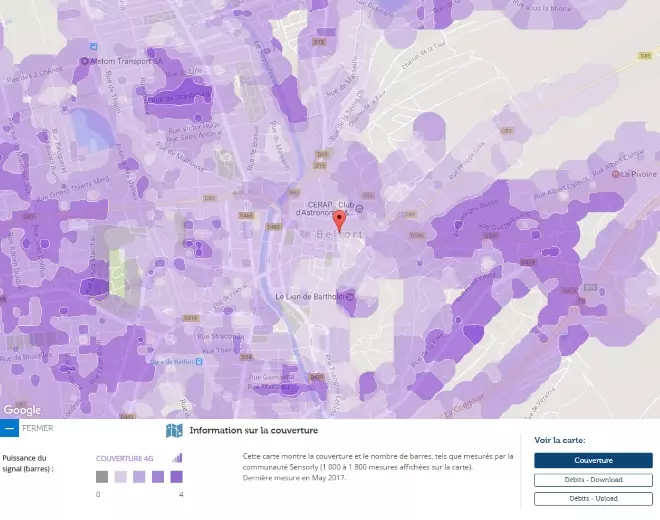The height and width of the screenshot is (520, 660).
Task: Click the red location pin on Belfort
Action: coord(339,221)
